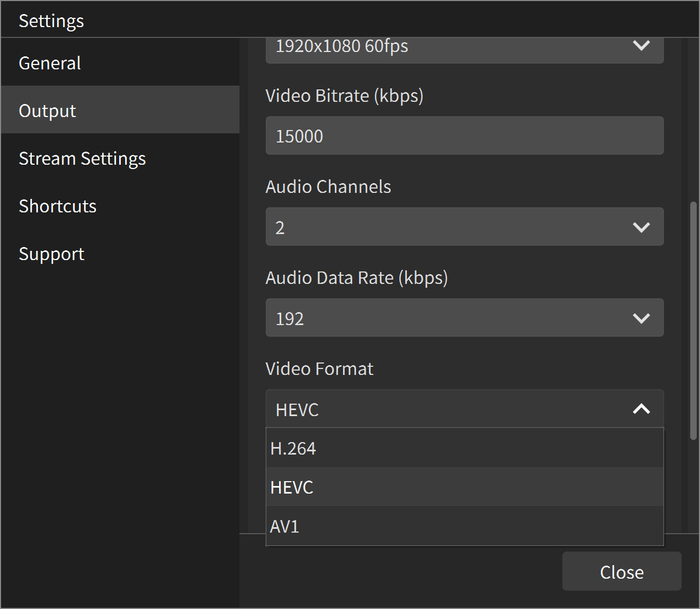Close the Settings dialog
Image resolution: width=700 pixels, height=609 pixels.
point(621,571)
